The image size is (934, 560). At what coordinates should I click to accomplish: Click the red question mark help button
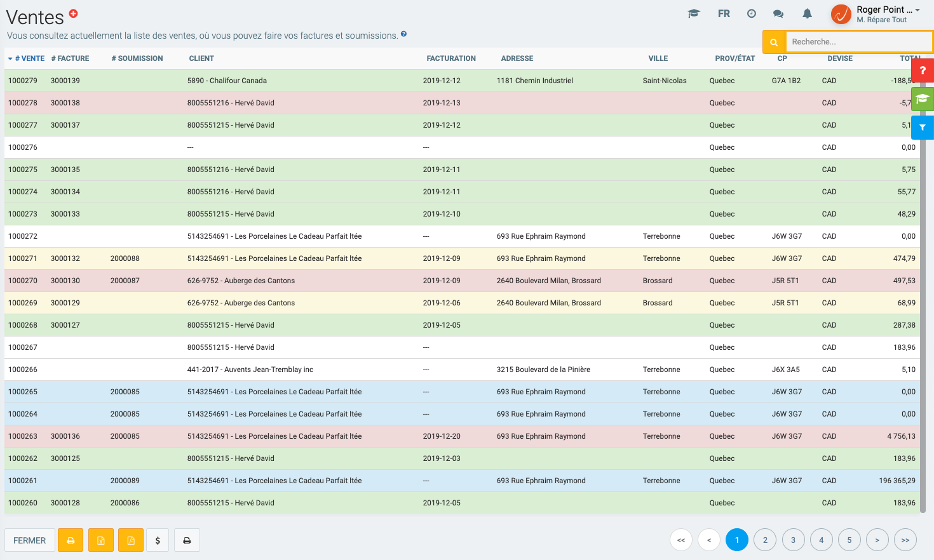coord(923,70)
